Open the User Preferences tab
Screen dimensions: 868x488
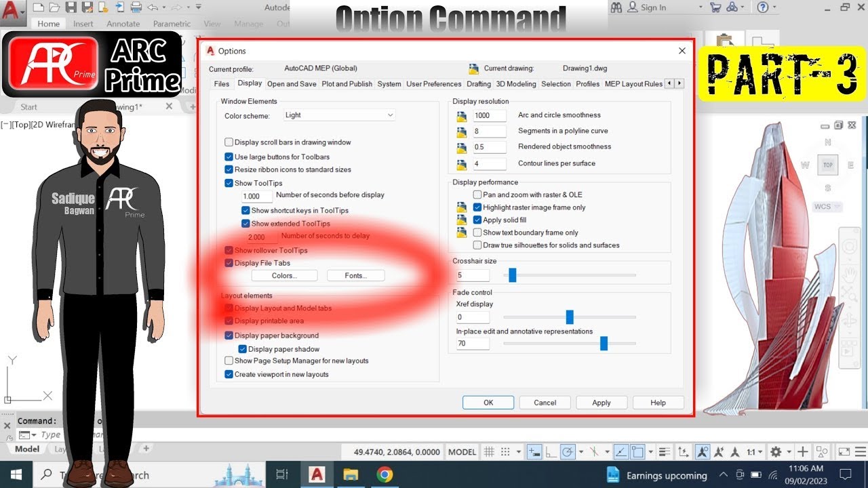(434, 84)
